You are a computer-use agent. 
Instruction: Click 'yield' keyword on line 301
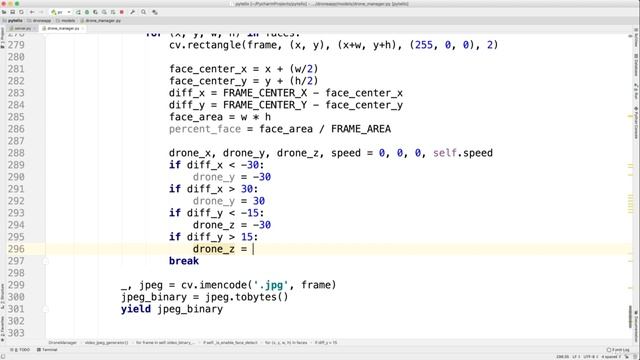(136, 309)
